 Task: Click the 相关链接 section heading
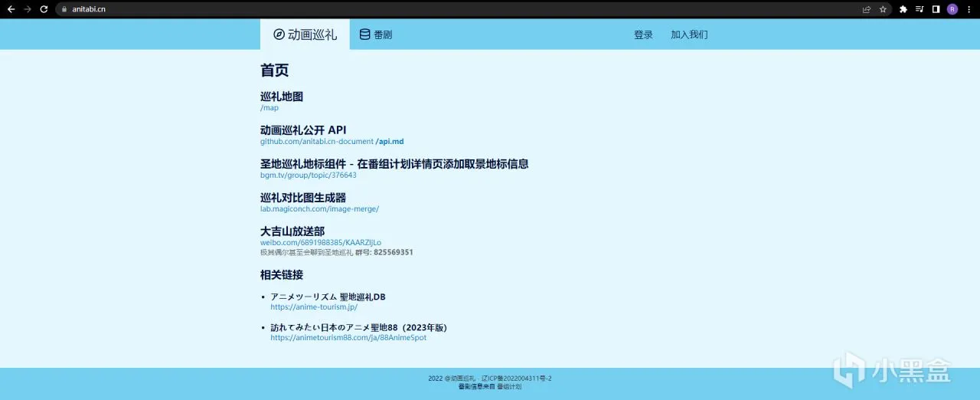[x=282, y=274]
